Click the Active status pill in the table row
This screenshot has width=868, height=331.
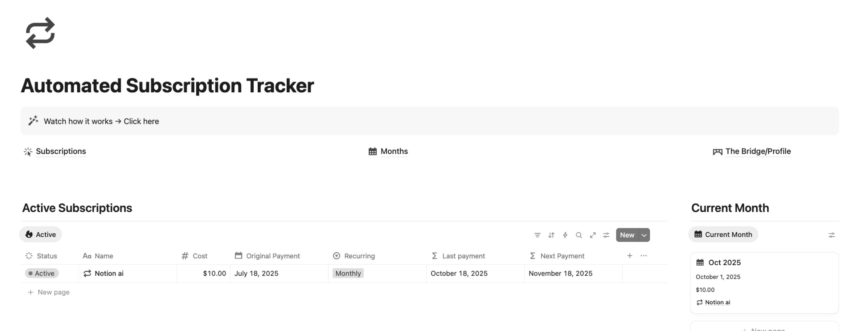coord(42,273)
